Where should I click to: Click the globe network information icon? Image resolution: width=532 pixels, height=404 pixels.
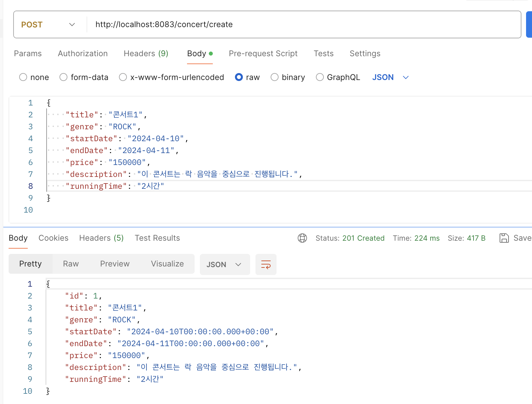coord(302,238)
